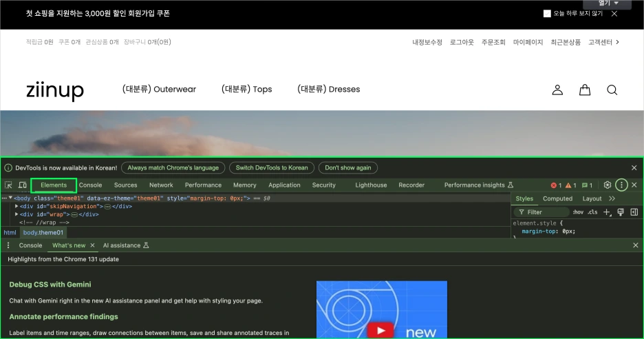This screenshot has height=339, width=644.
Task: Open the (대분류) Outerwear category
Action: 159,90
